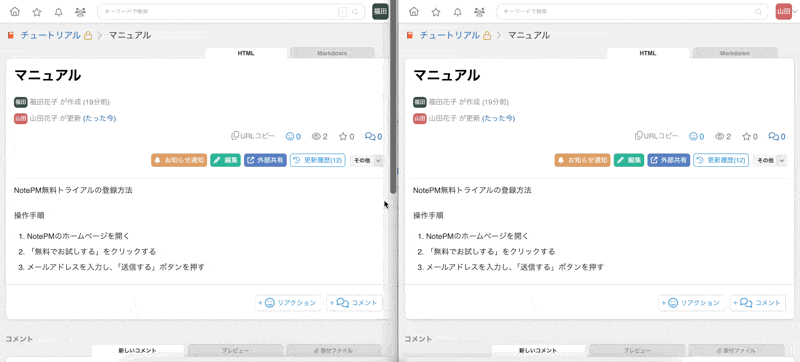Open home icon in right window
The image size is (800, 362).
click(x=414, y=11)
